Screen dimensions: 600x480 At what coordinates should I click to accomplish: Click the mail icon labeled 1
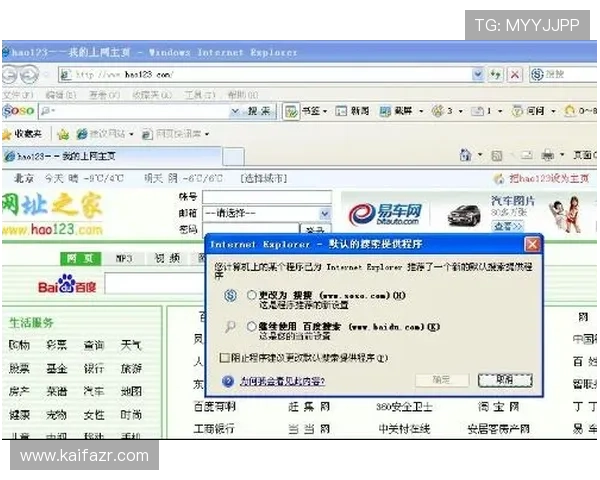[477, 111]
